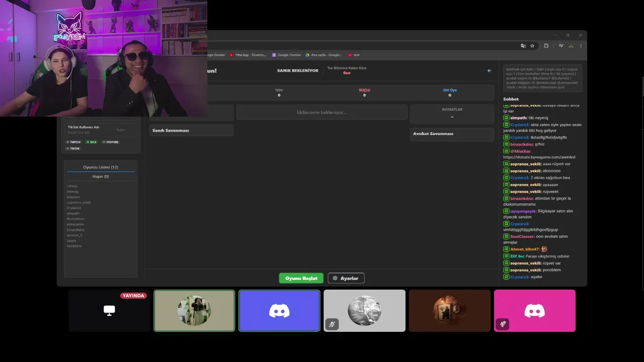This screenshot has width=644, height=362.
Task: Select player birazcikdnz in player list
Action: (75, 230)
